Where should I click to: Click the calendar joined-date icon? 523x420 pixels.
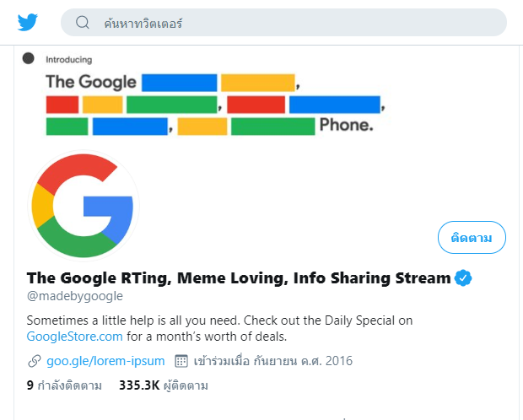point(181,361)
